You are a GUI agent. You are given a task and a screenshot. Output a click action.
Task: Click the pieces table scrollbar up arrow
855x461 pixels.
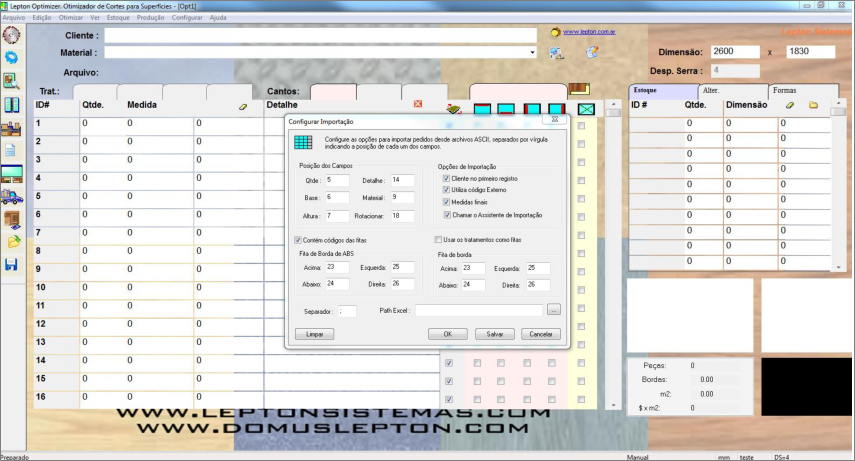pos(613,104)
